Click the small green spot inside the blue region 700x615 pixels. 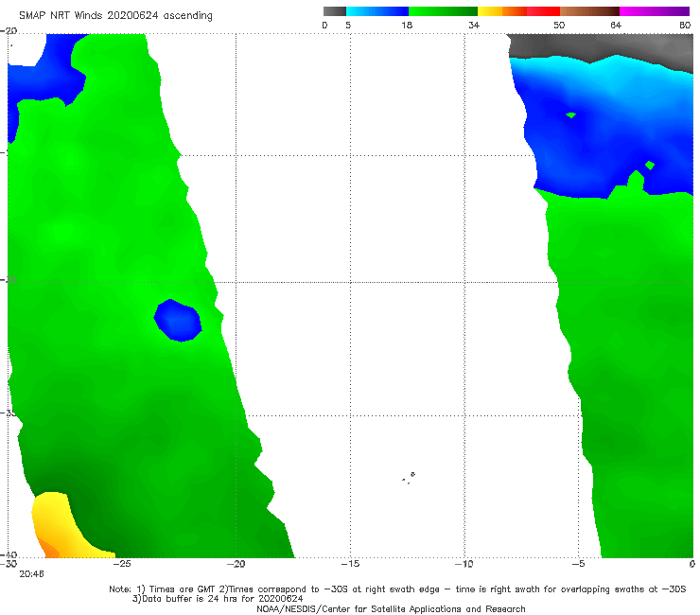(571, 115)
